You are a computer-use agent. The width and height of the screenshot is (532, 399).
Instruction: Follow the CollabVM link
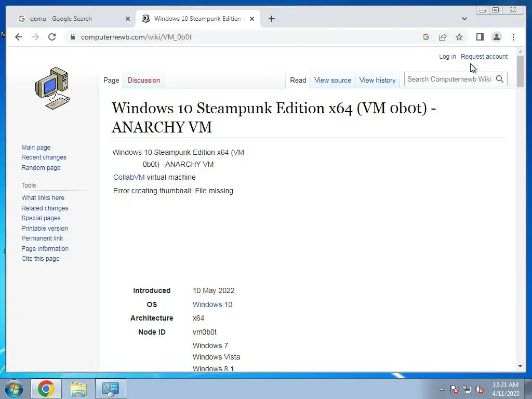[x=129, y=177]
